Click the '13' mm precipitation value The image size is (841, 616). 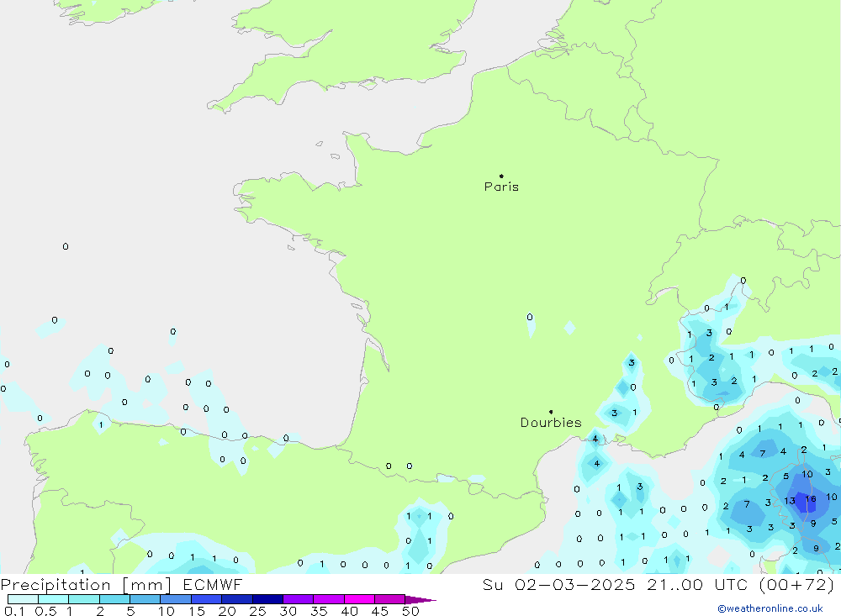[x=790, y=501]
